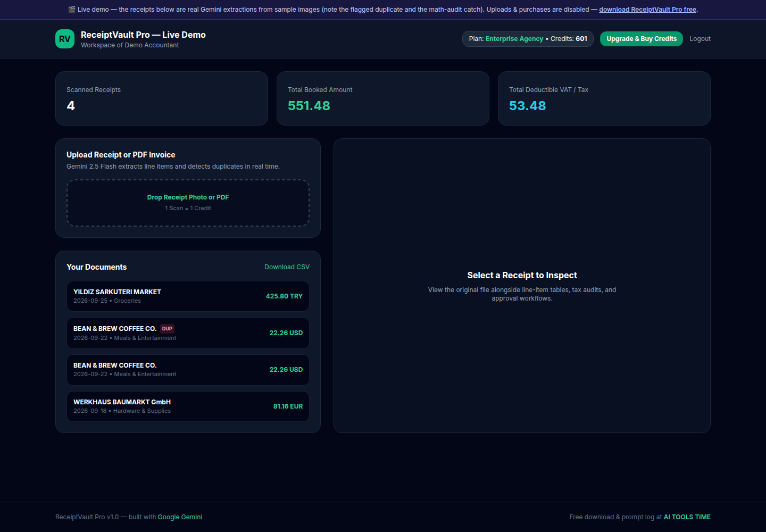This screenshot has width=766, height=532.
Task: Open the download ReceiptVault Pro free link
Action: click(x=647, y=10)
